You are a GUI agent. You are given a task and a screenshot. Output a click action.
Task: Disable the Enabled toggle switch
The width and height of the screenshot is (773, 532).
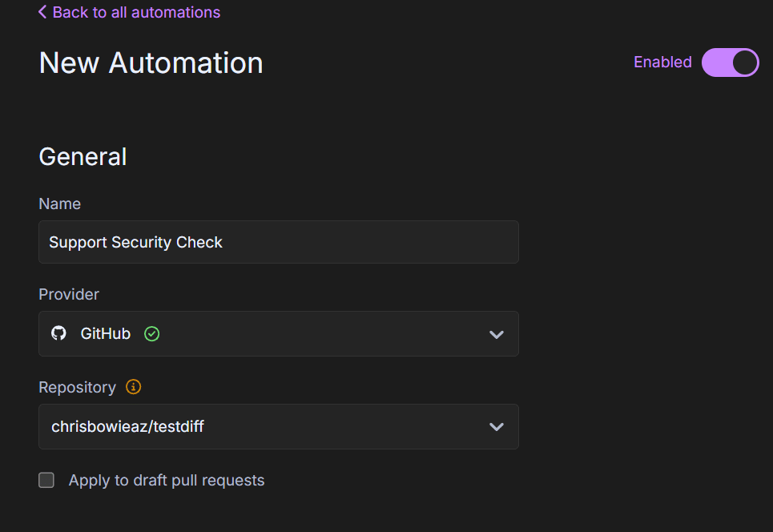click(730, 62)
